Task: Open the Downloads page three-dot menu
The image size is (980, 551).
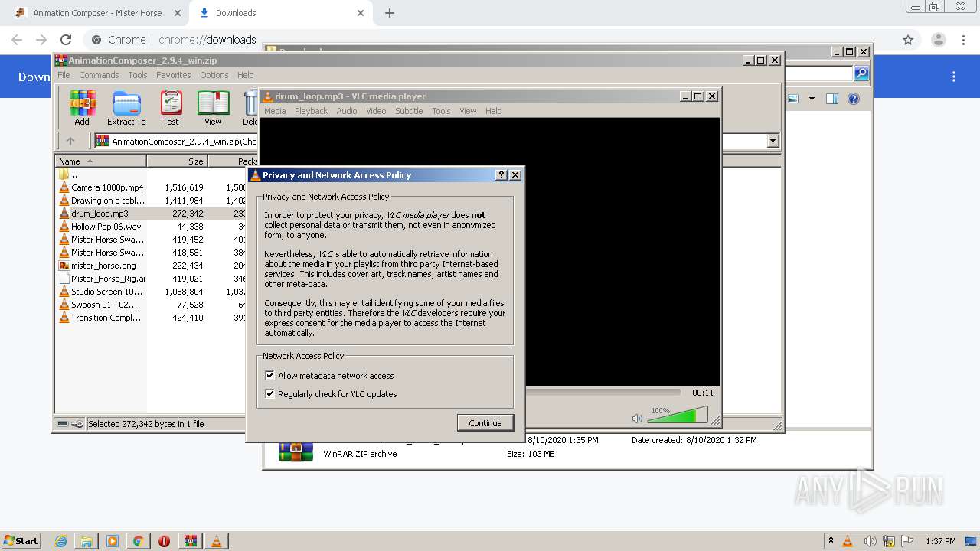Action: (x=954, y=77)
